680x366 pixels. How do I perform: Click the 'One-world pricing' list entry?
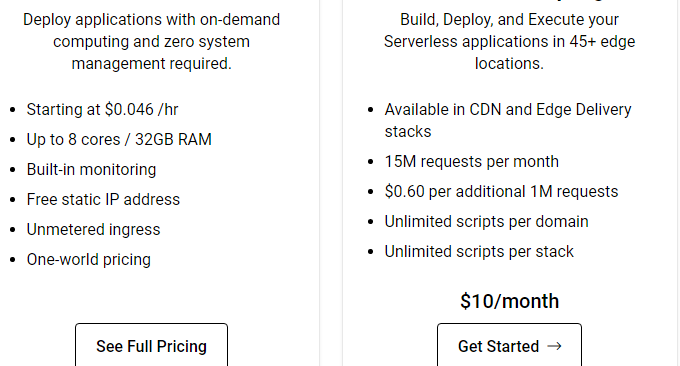88,259
